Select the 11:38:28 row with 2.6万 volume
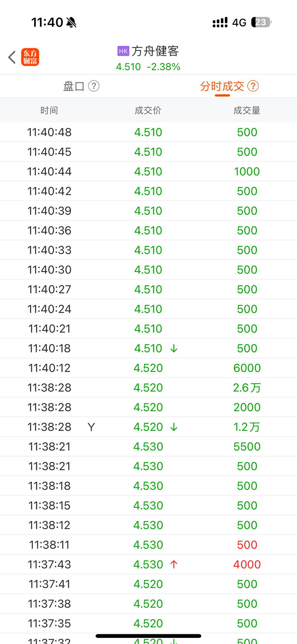The height and width of the screenshot is (644, 297). coord(148,388)
